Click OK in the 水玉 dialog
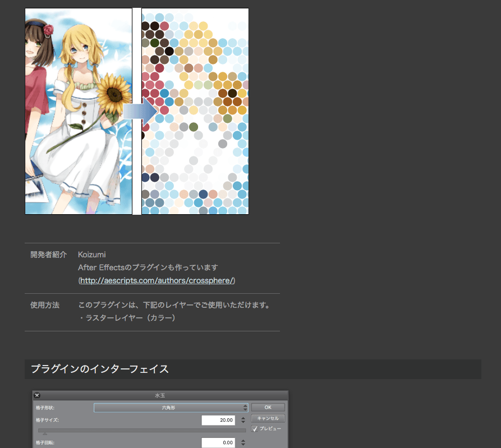501x448 pixels. 268,408
